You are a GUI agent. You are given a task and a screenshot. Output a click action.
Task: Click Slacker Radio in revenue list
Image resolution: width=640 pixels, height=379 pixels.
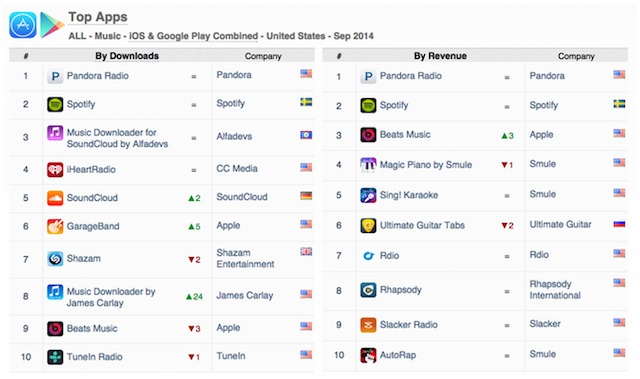[x=409, y=325]
